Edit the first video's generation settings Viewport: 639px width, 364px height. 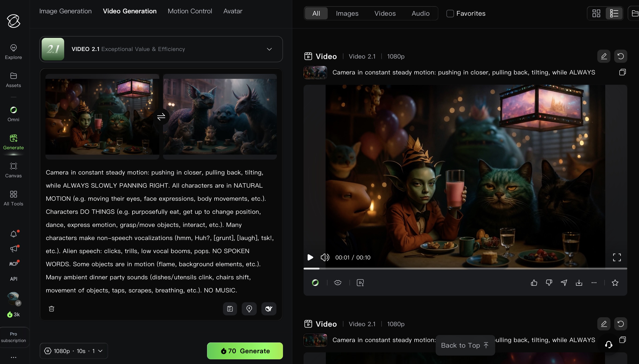pos(604,56)
